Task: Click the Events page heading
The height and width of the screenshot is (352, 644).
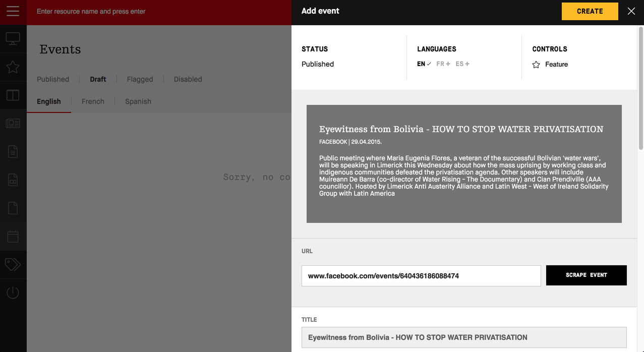Action: coord(60,49)
